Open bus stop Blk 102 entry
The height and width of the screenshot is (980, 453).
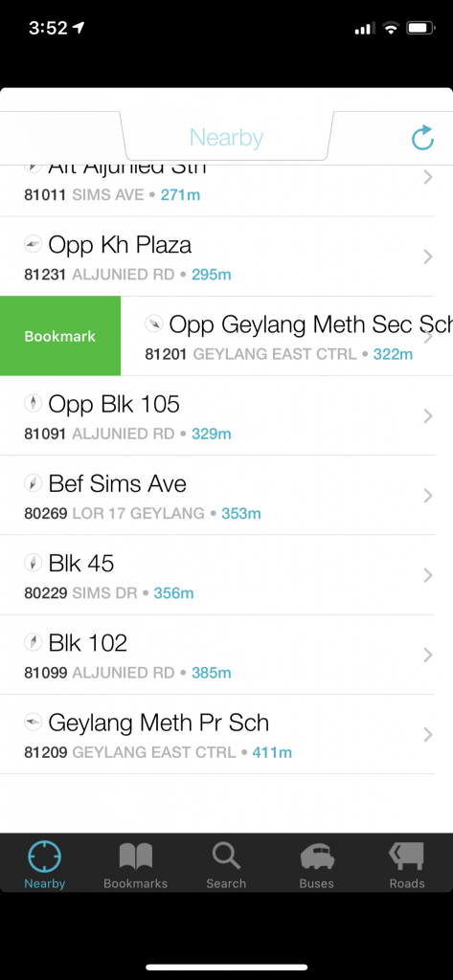click(217, 655)
